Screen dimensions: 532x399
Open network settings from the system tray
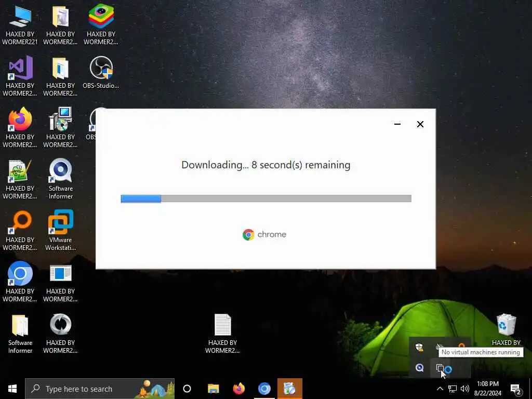(453, 389)
